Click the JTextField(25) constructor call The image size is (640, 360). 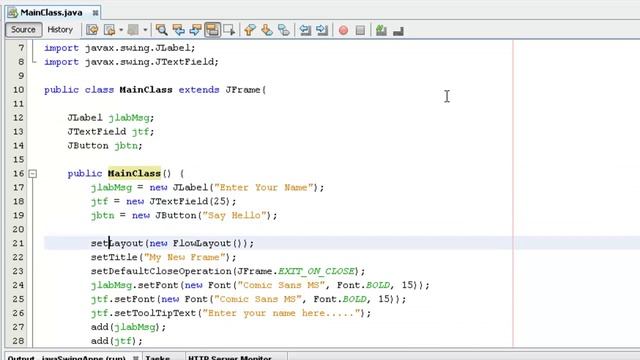click(190, 201)
